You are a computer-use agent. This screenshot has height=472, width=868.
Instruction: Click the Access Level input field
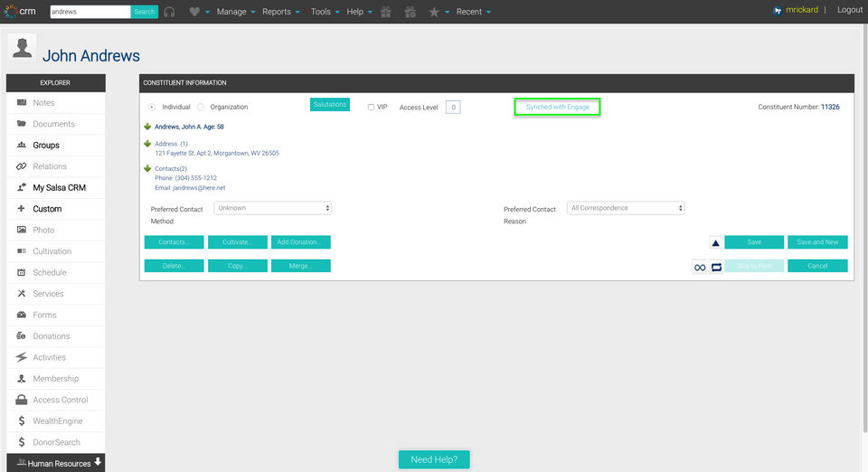point(453,108)
